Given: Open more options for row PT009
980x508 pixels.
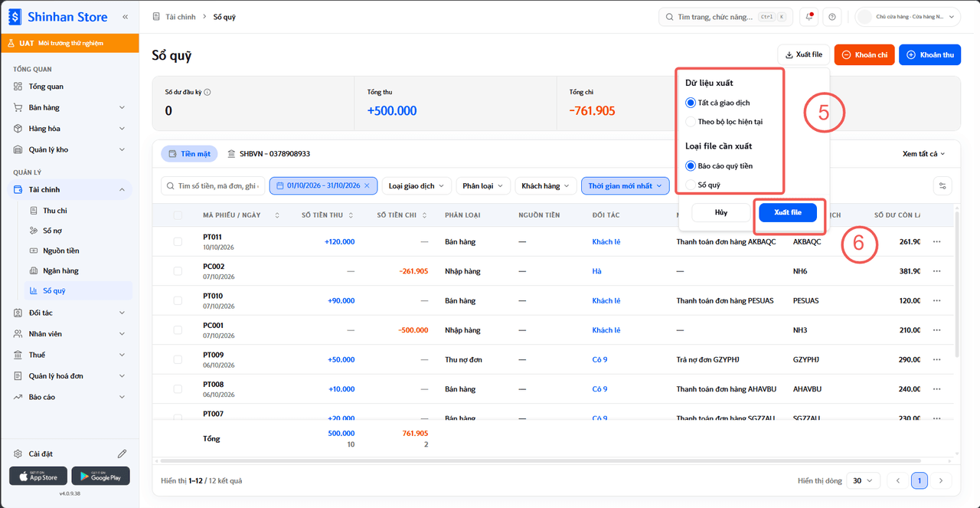Looking at the screenshot, I should point(936,359).
